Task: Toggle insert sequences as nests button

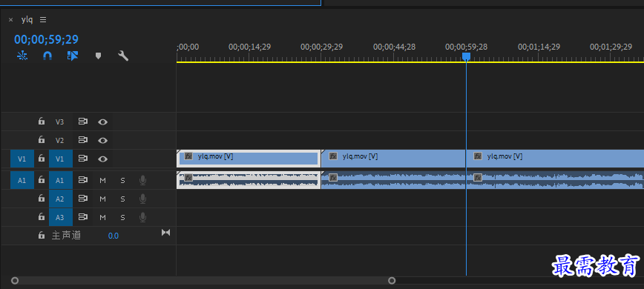Action: 22,56
